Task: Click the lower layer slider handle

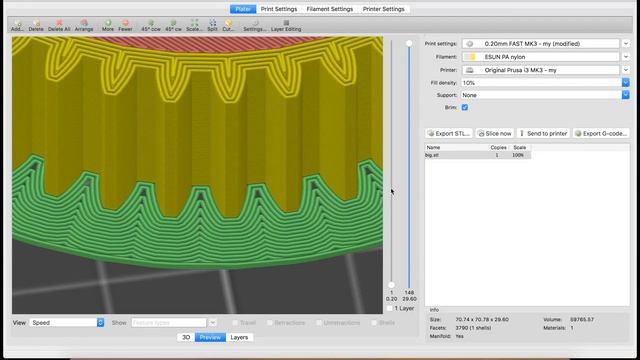Action: (391, 285)
